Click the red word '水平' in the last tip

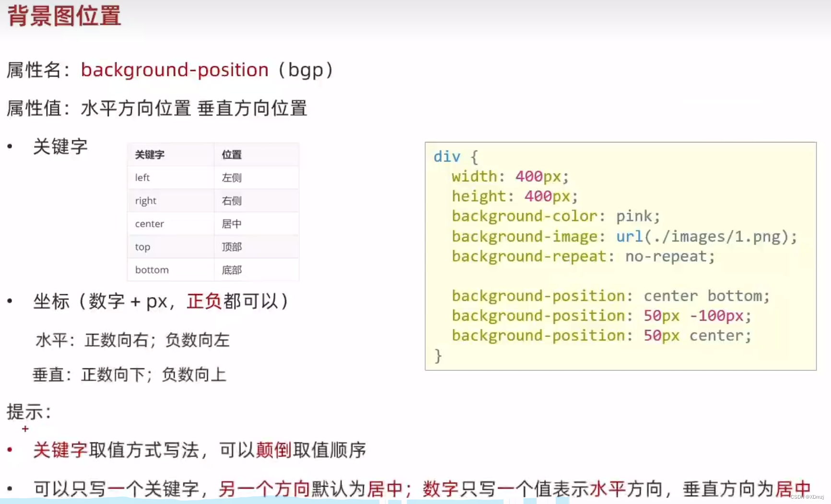click(608, 489)
